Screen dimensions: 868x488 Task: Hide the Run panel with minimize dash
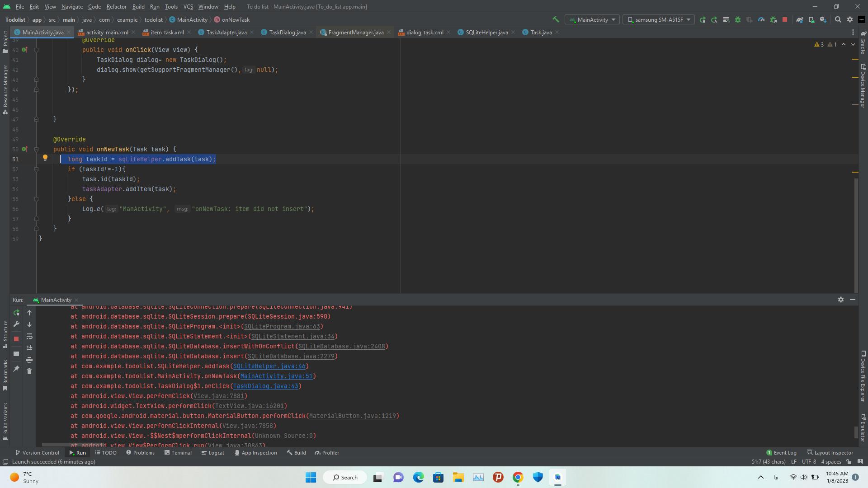853,300
